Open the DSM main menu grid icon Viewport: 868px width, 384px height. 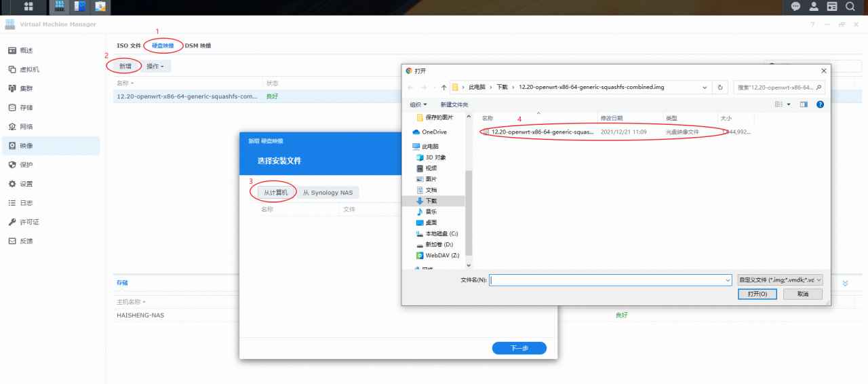29,7
